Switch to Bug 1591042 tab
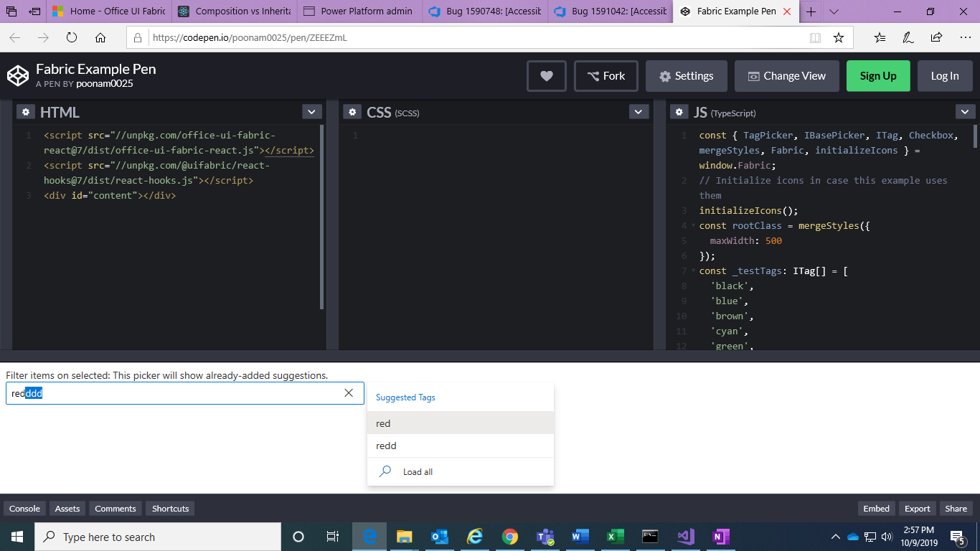 (x=610, y=11)
